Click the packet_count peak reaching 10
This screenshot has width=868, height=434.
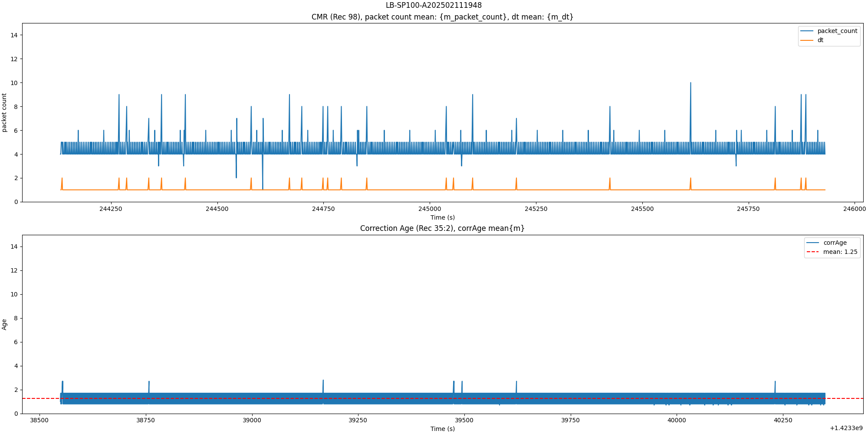(690, 83)
